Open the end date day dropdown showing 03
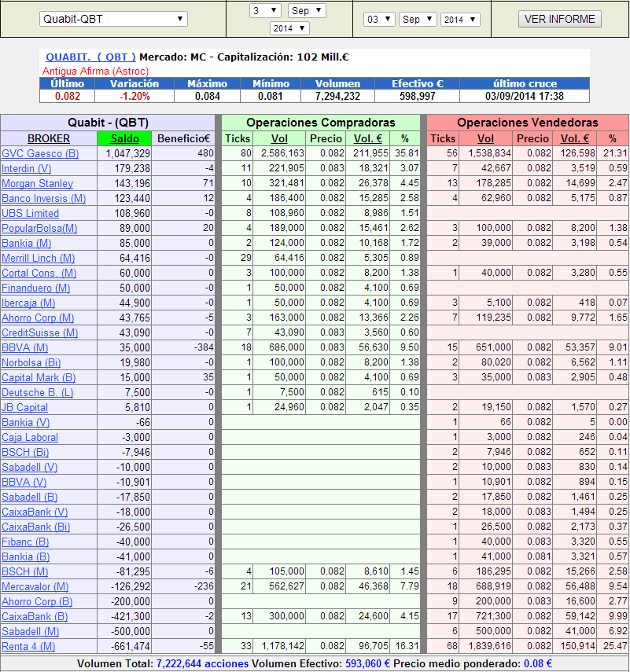This screenshot has width=630, height=672. click(x=379, y=19)
